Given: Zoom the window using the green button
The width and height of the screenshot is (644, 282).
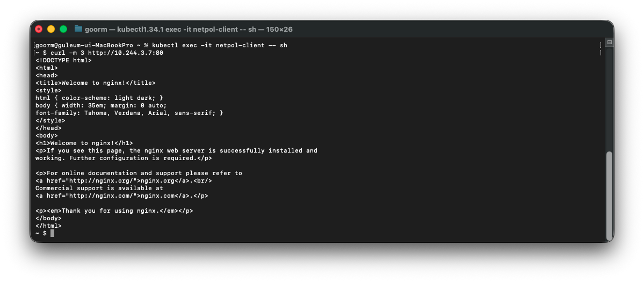Looking at the screenshot, I should pos(63,29).
